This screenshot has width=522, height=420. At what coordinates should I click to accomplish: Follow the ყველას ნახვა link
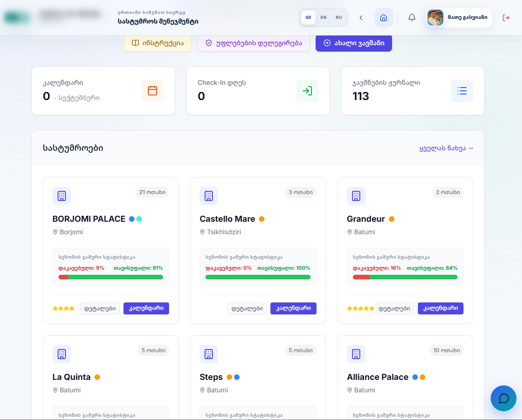(x=446, y=148)
